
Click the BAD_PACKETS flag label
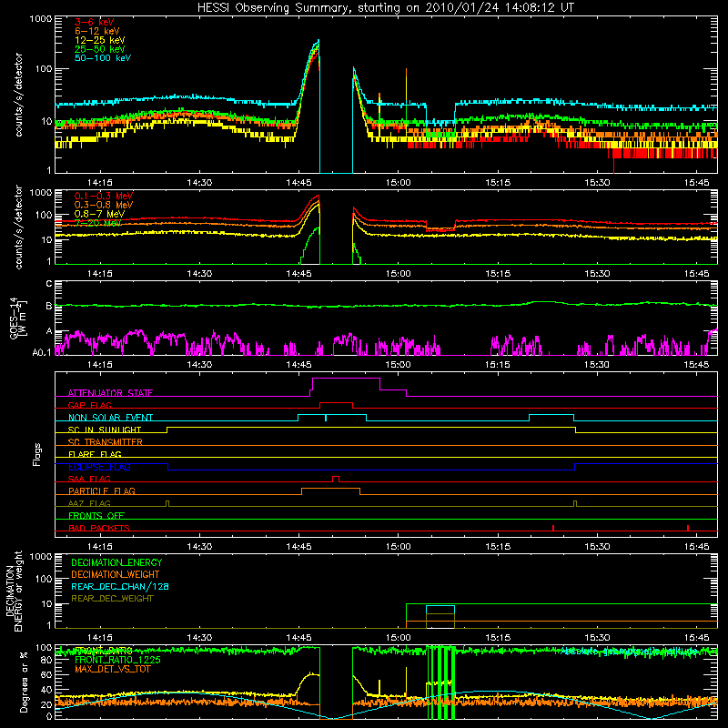pyautogui.click(x=99, y=528)
